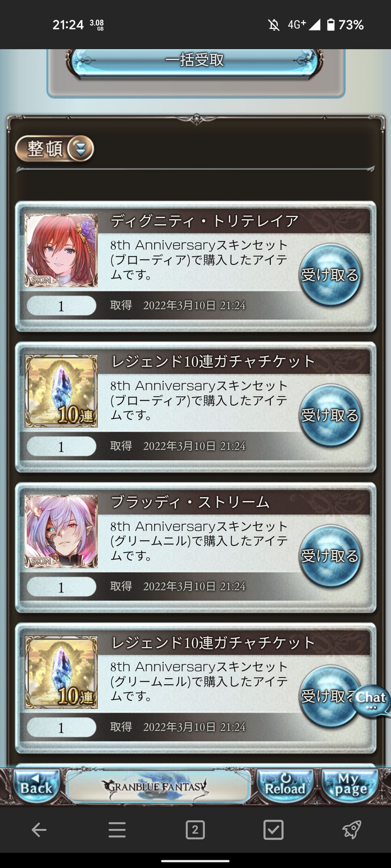Open the browser hamburger menu
This screenshot has width=391, height=868.
click(117, 830)
